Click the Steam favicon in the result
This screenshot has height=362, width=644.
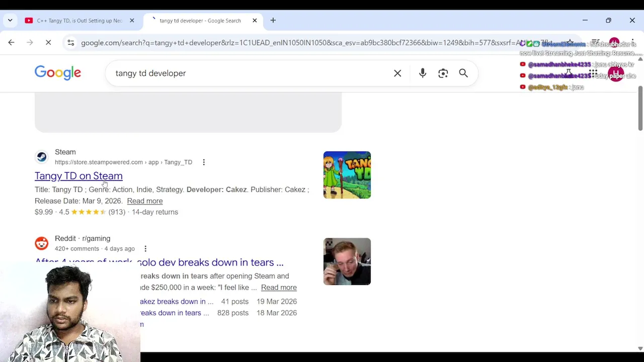pos(42,157)
